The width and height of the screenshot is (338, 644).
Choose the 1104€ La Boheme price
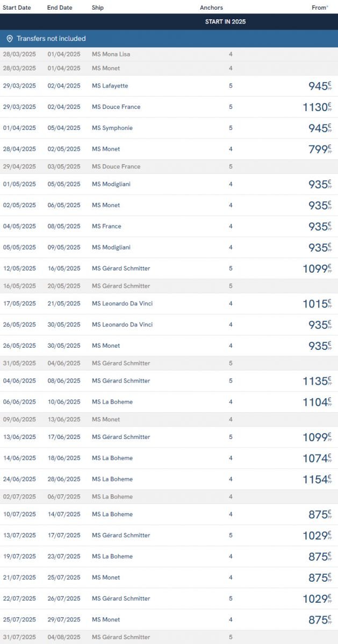tap(317, 402)
